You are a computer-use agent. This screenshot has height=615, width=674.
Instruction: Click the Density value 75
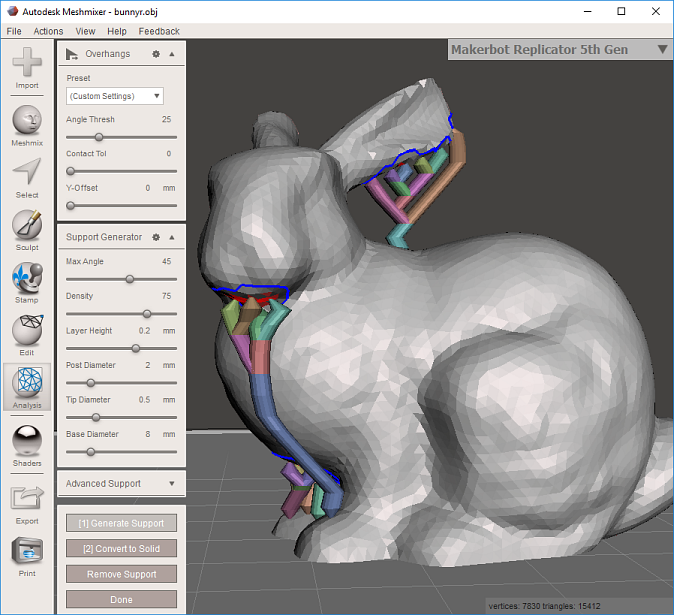(166, 296)
